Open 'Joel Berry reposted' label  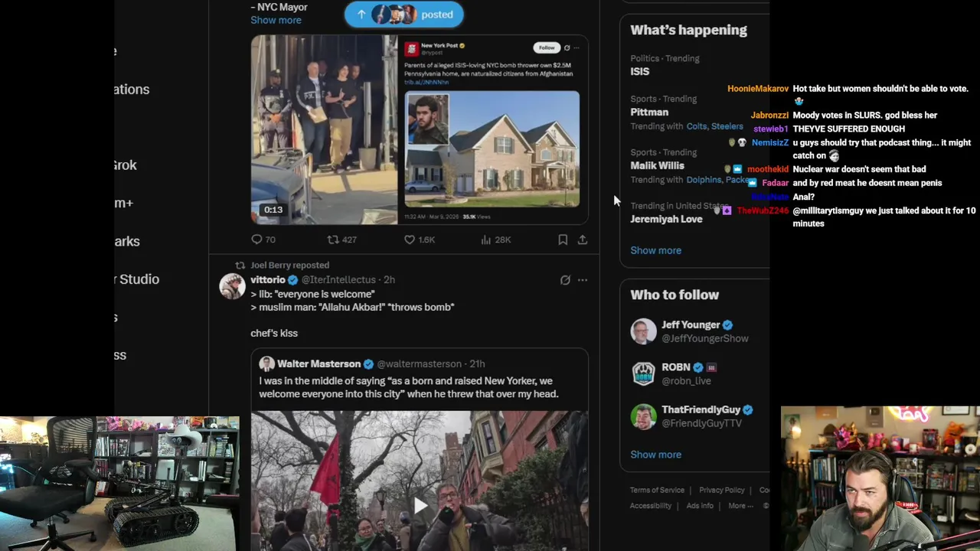click(x=289, y=265)
